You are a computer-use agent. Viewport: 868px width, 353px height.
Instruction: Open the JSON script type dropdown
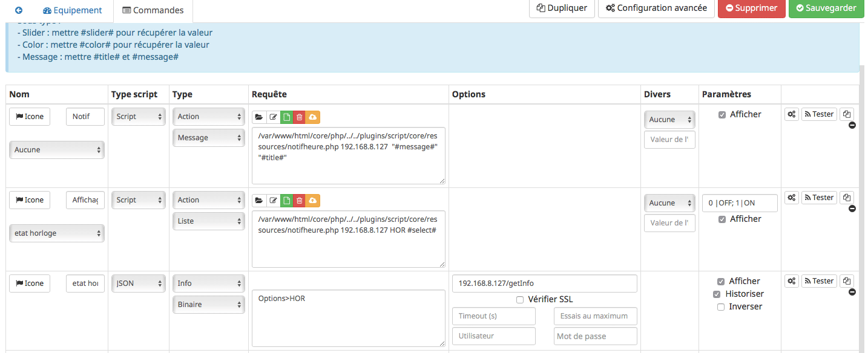[x=138, y=283]
